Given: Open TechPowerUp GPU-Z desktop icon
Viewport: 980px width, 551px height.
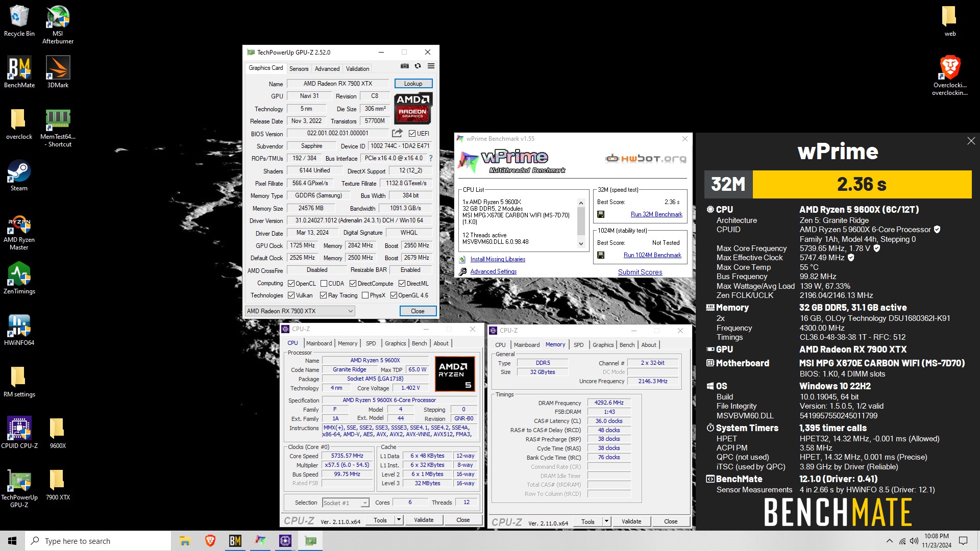Looking at the screenshot, I should tap(19, 489).
